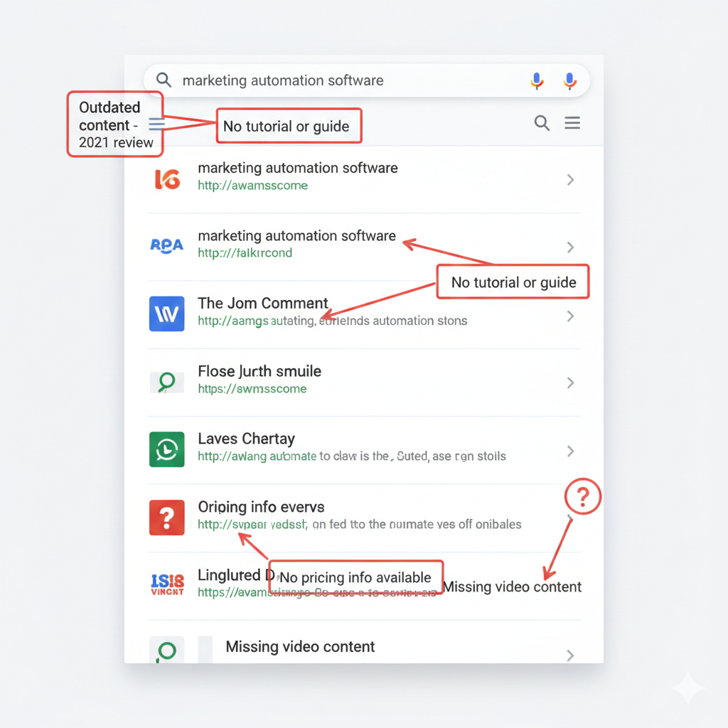Click the magnifier icon beside Flose Jurth smuile
The width and height of the screenshot is (728, 728).
[167, 382]
